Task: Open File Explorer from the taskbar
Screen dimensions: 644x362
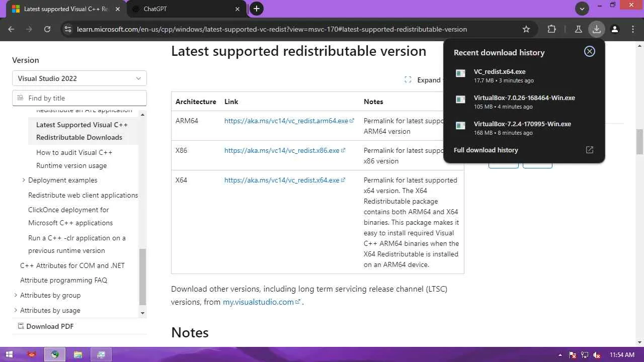Action: 78,354
